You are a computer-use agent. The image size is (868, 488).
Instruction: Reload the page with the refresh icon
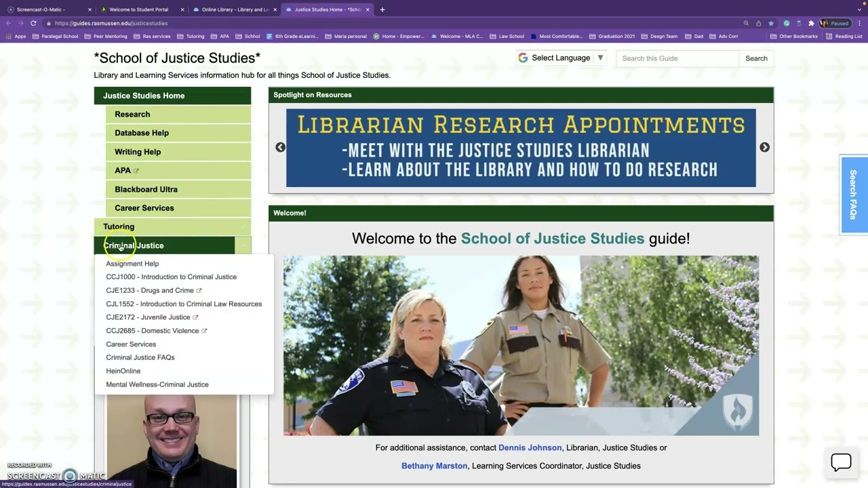coord(33,23)
